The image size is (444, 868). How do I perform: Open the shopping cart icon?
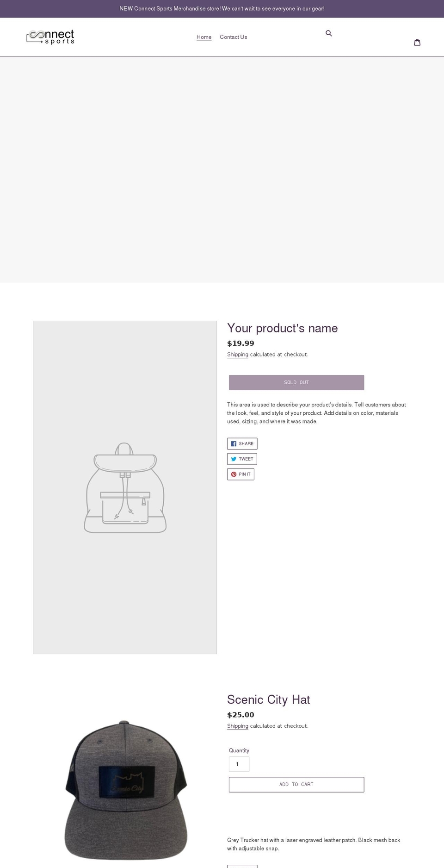click(417, 42)
